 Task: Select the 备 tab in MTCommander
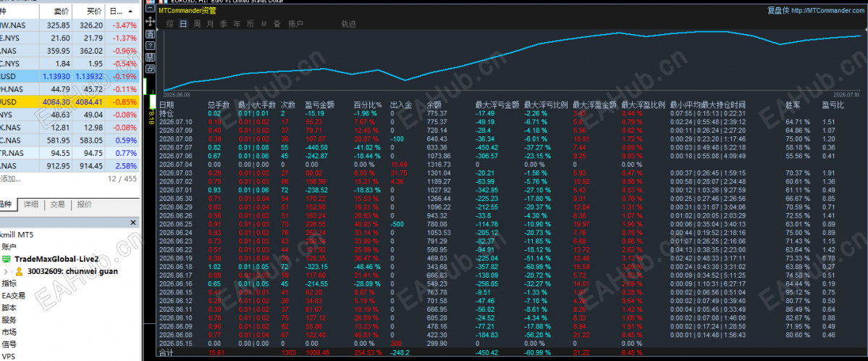coord(277,24)
